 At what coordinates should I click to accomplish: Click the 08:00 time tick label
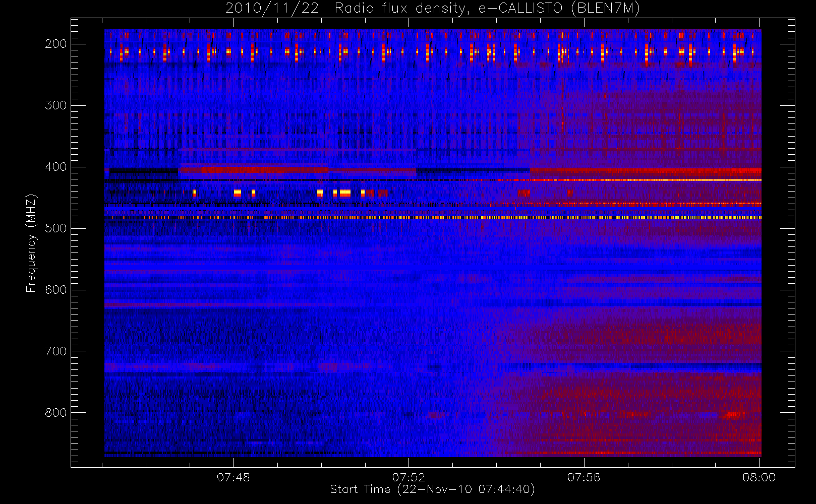click(759, 477)
